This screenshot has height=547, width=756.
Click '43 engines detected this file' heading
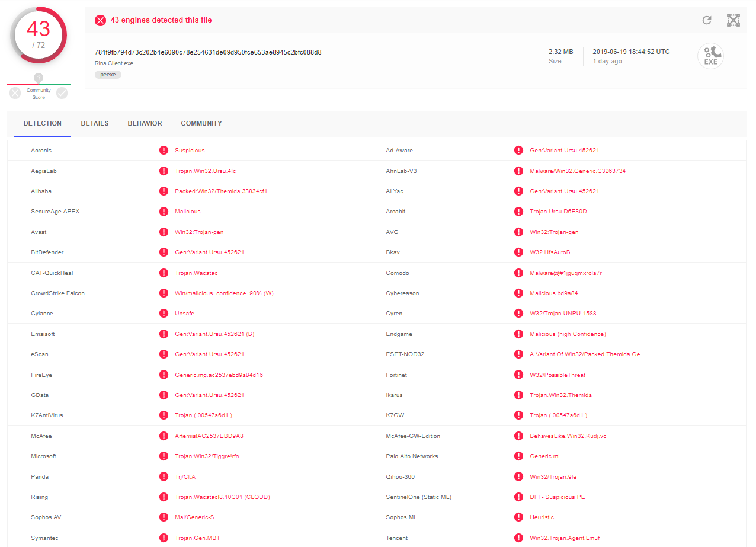tap(161, 20)
